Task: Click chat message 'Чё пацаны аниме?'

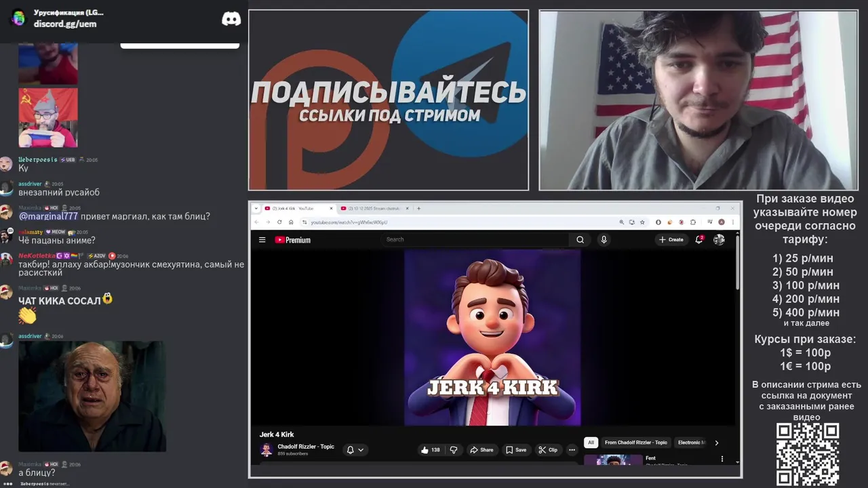Action: coord(57,241)
